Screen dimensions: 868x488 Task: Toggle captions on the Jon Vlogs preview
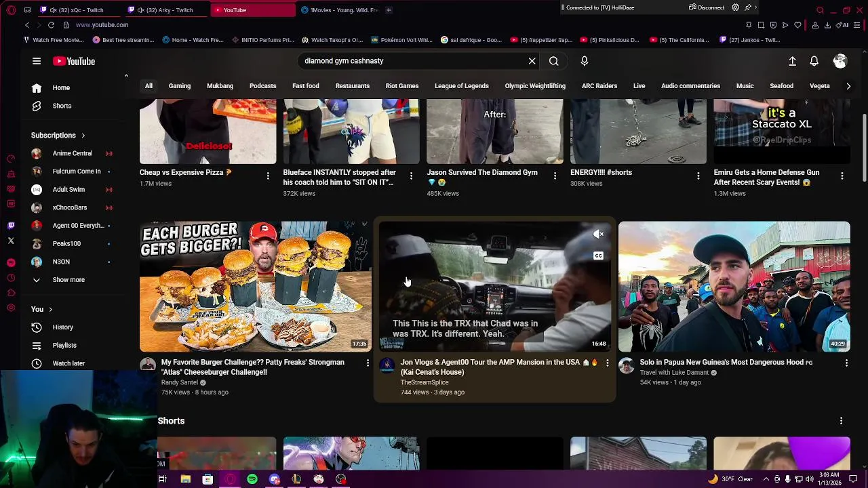(598, 256)
